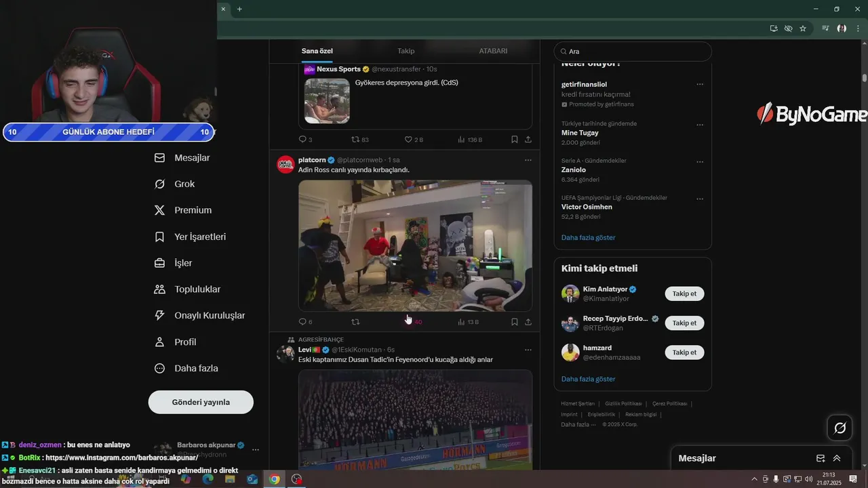Open Onaylı Kuruluşlar page
868x488 pixels.
point(200,316)
